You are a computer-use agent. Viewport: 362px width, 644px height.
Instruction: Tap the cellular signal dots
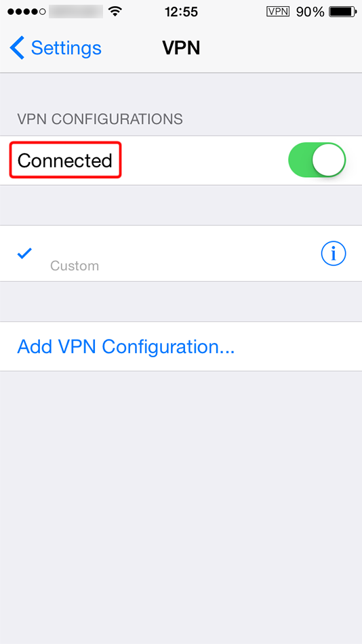[26, 12]
